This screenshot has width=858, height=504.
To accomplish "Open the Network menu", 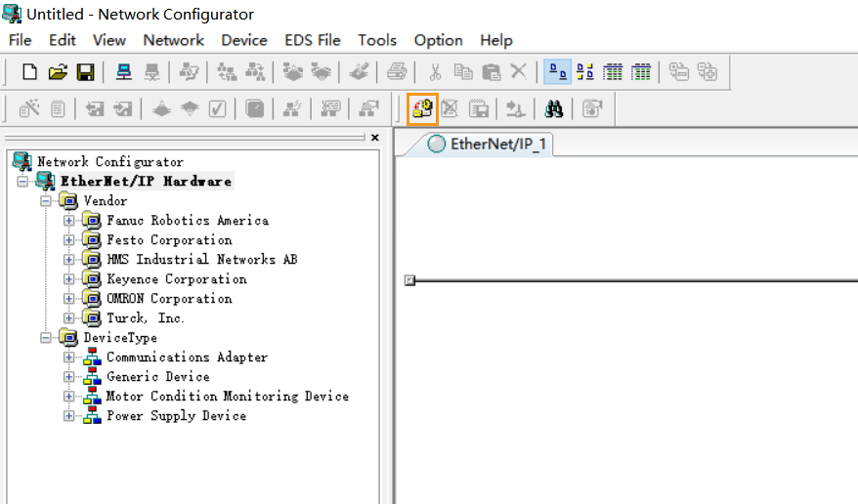I will 173,40.
